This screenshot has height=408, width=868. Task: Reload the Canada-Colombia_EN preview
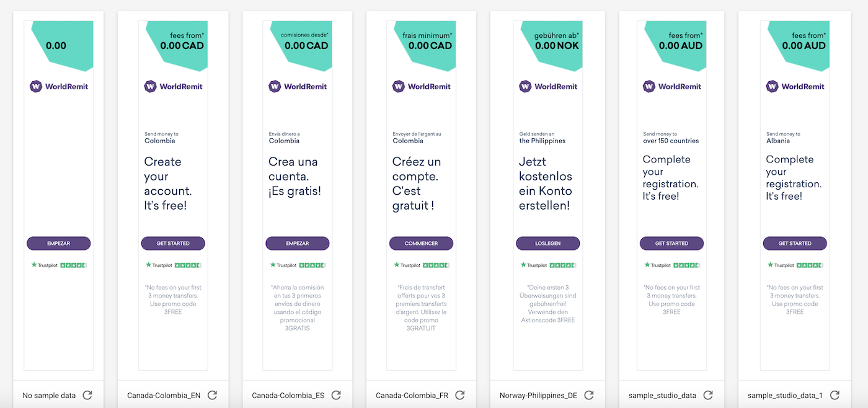212,395
